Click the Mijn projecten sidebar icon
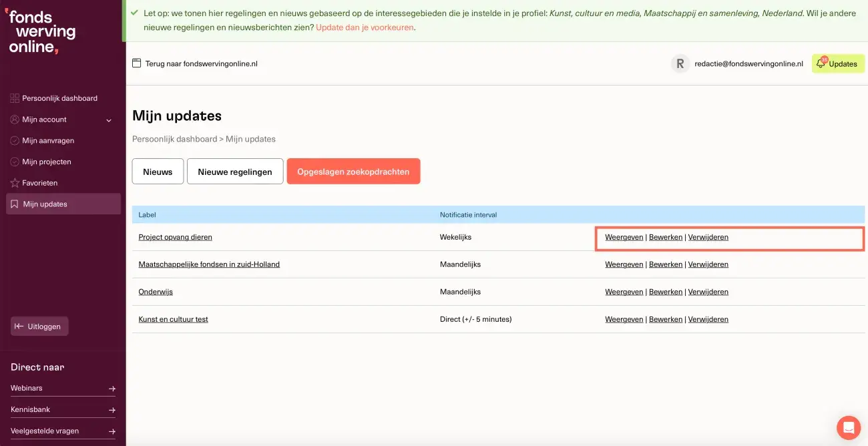This screenshot has width=868, height=446. (x=15, y=162)
